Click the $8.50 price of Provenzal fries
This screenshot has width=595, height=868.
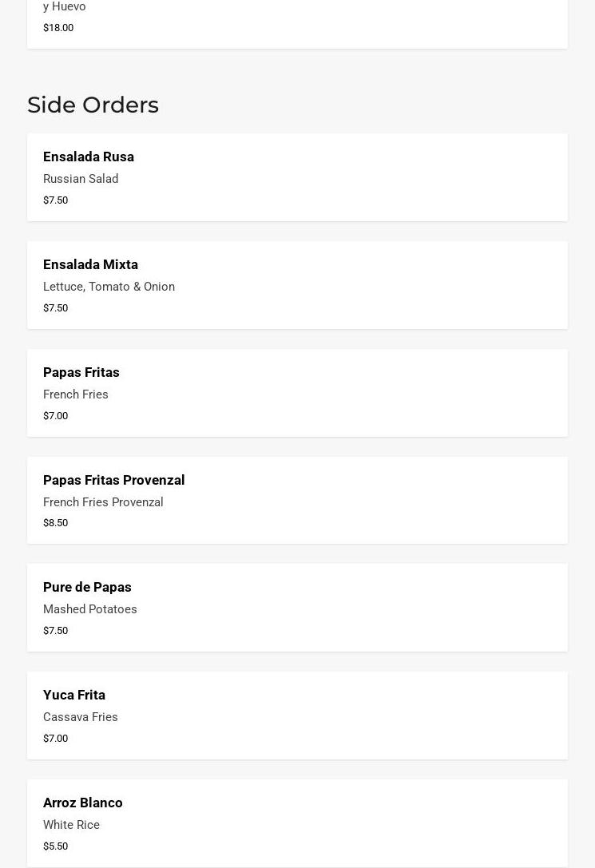[55, 522]
